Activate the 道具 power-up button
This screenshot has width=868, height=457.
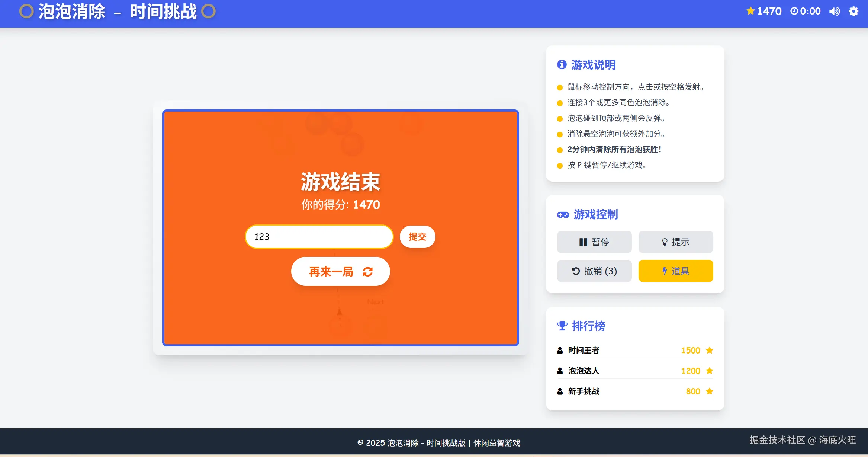click(x=676, y=271)
